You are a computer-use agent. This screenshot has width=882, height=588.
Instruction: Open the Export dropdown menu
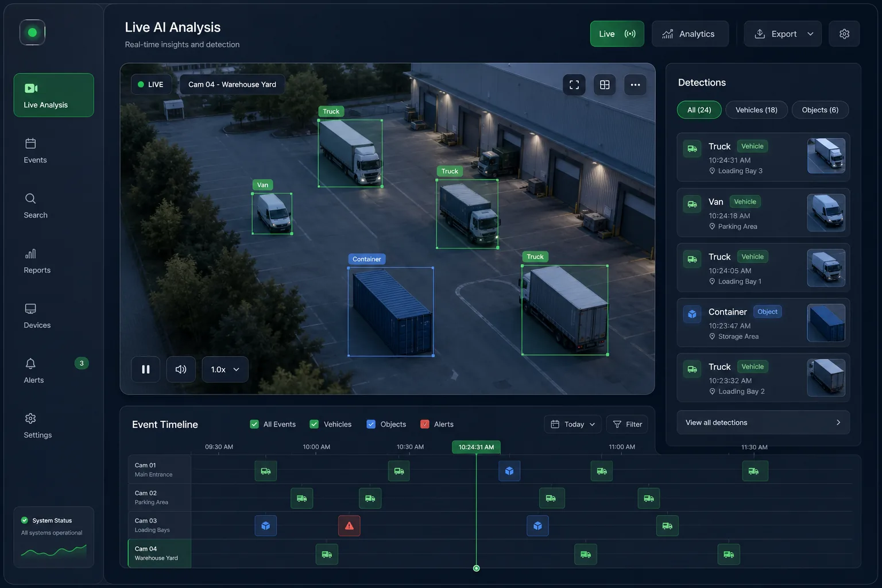click(x=783, y=34)
